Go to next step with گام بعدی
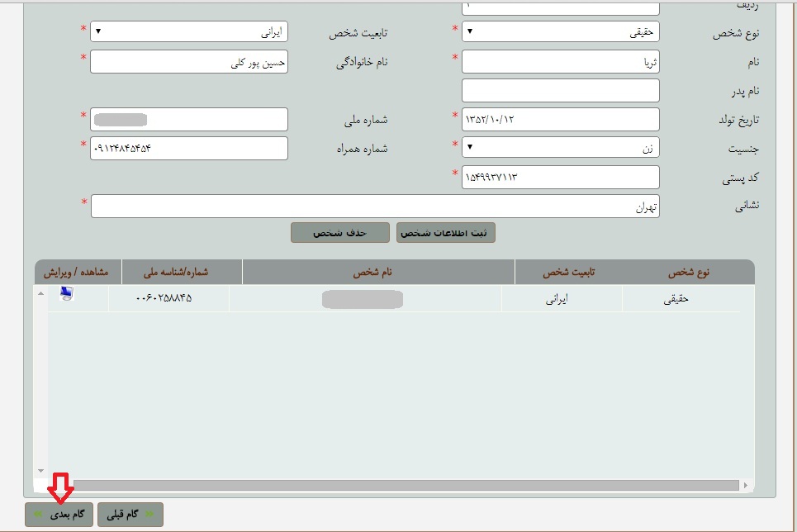 point(59,514)
